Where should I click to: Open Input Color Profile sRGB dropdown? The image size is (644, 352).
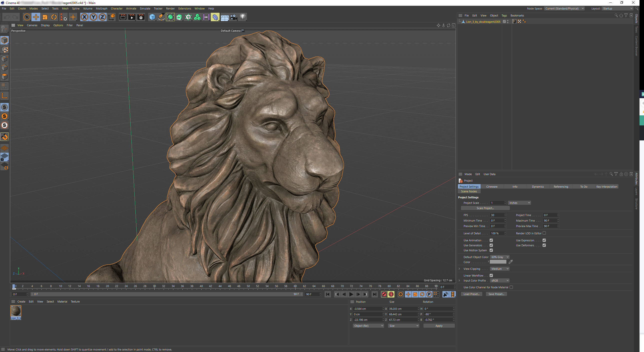(x=500, y=281)
